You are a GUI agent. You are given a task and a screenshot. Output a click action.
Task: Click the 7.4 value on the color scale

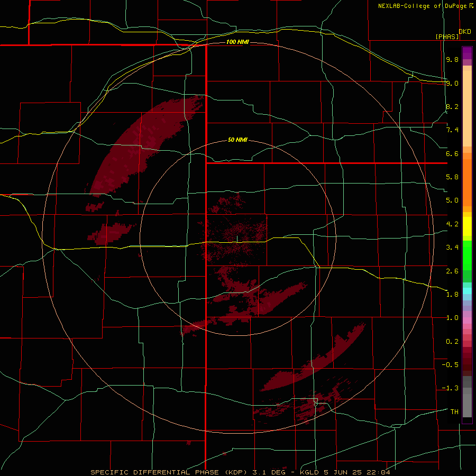[x=452, y=130]
